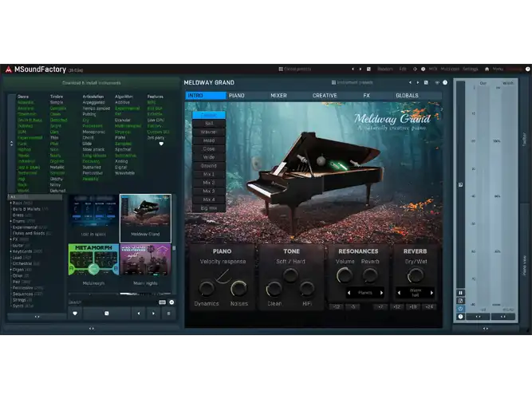The width and height of the screenshot is (532, 399).
Task: Go to previous instrument in browser
Action: pos(139,314)
